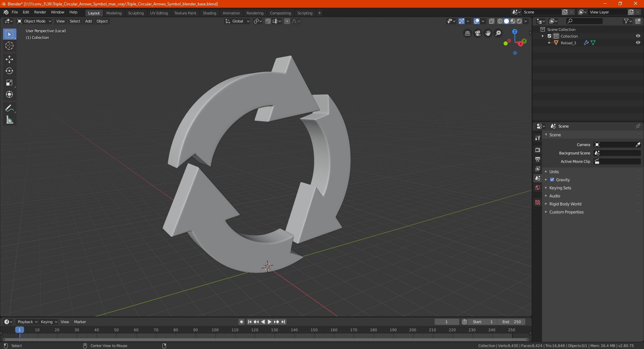Toggle viewport overlays
Screen dimensions: 644x349
click(x=477, y=21)
